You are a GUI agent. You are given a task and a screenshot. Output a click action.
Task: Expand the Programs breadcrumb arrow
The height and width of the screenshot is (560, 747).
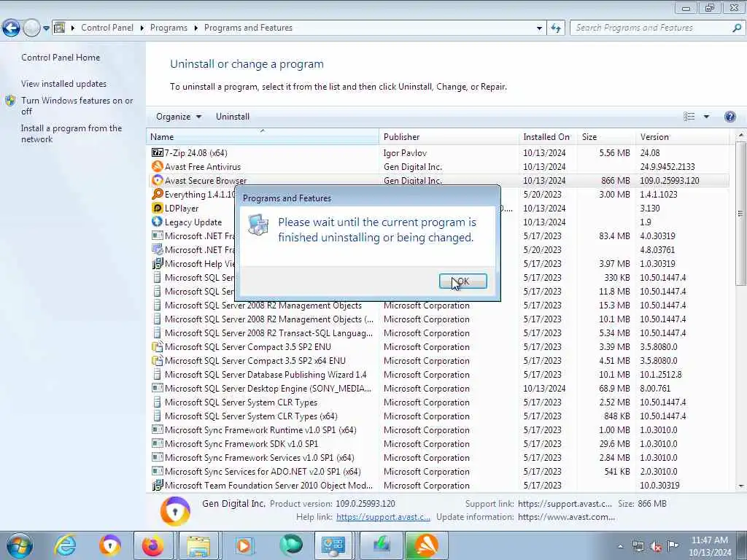tap(196, 28)
